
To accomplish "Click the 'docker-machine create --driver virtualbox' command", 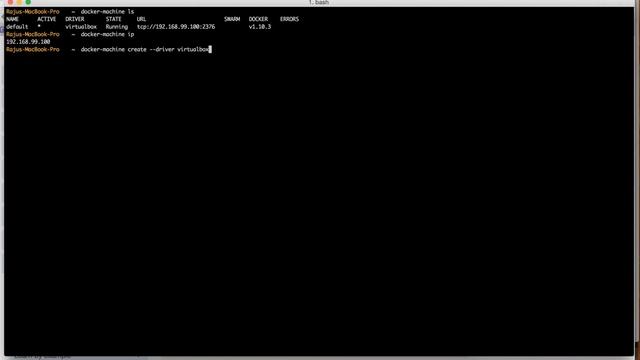I will [144, 49].
